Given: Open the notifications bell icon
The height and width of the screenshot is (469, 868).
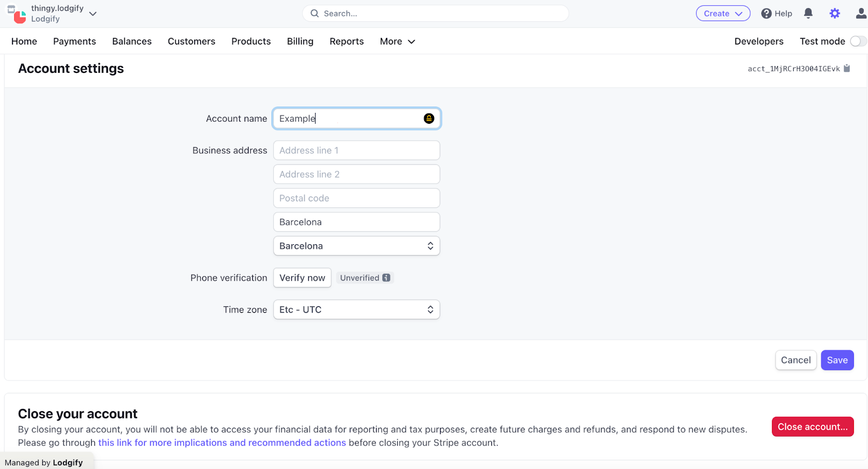Looking at the screenshot, I should [x=808, y=14].
